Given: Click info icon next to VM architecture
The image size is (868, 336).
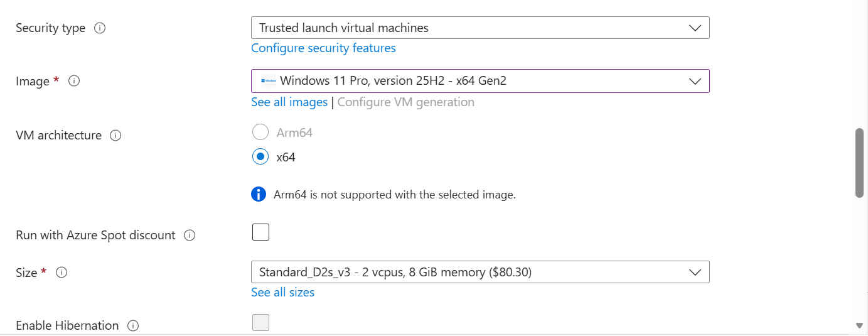Looking at the screenshot, I should 115,135.
